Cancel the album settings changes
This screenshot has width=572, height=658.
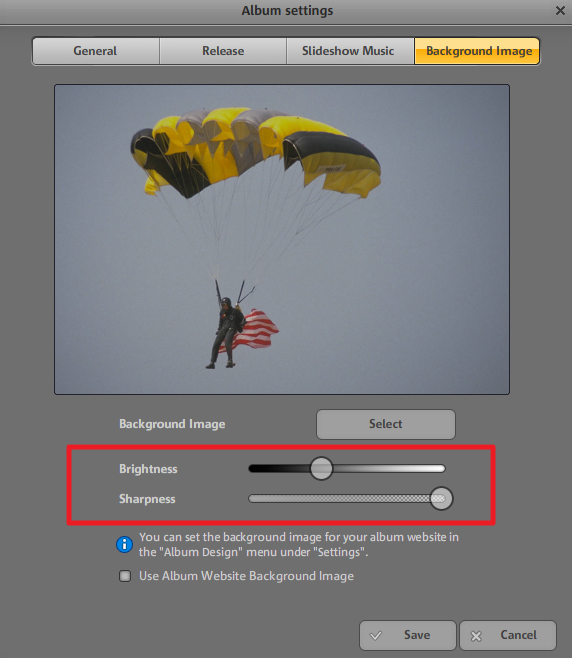coord(508,635)
